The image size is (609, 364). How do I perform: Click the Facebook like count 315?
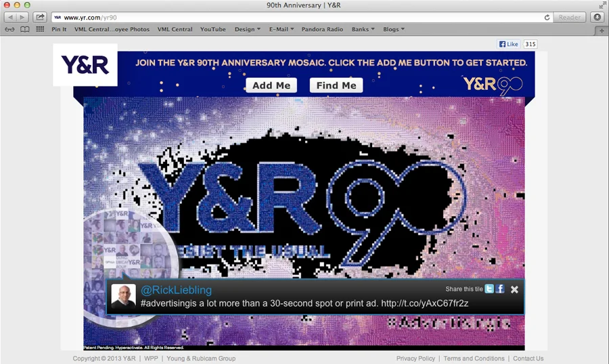tap(530, 44)
